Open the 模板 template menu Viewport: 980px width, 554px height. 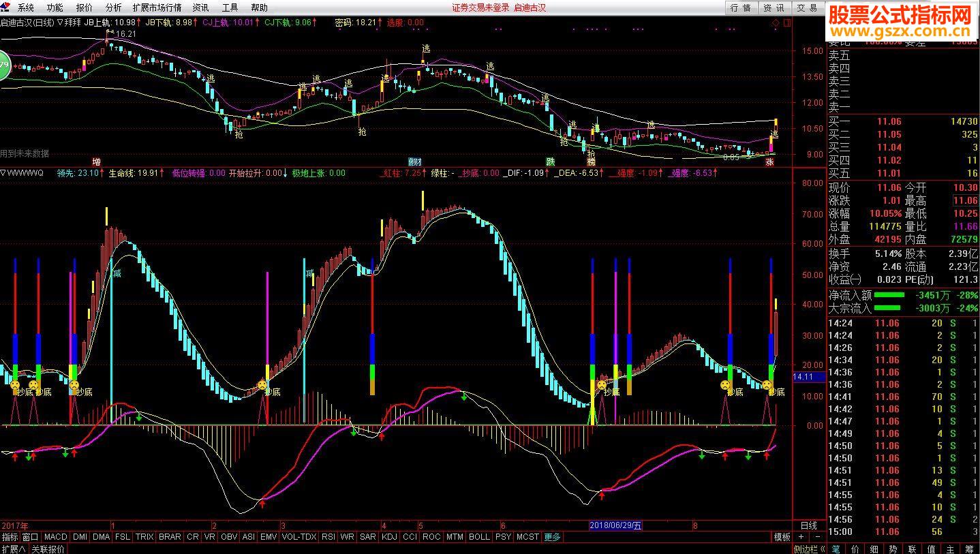pos(782,537)
